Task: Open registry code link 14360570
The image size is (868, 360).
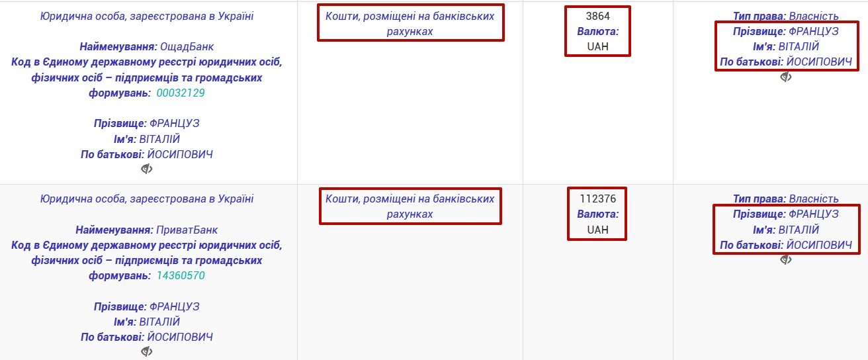Action: pyautogui.click(x=181, y=275)
